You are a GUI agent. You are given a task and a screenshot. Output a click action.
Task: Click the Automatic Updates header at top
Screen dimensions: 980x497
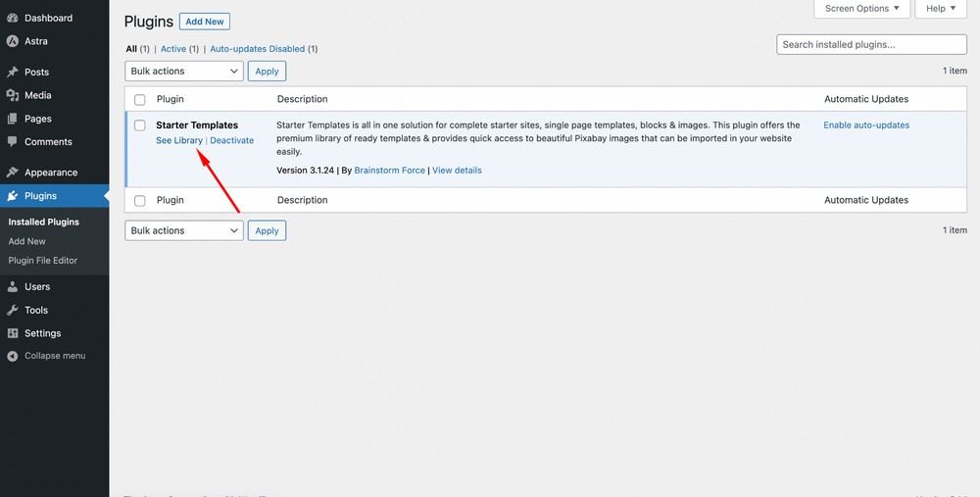coord(866,99)
